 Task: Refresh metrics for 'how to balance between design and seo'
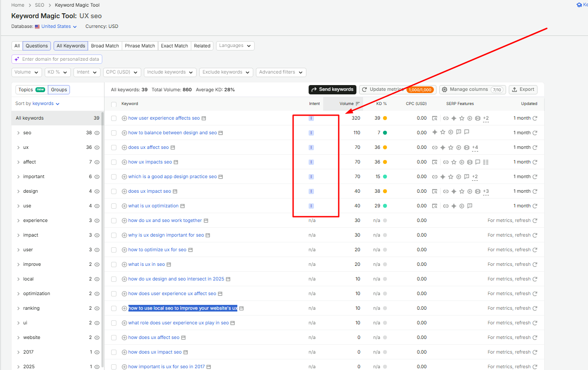[535, 133]
